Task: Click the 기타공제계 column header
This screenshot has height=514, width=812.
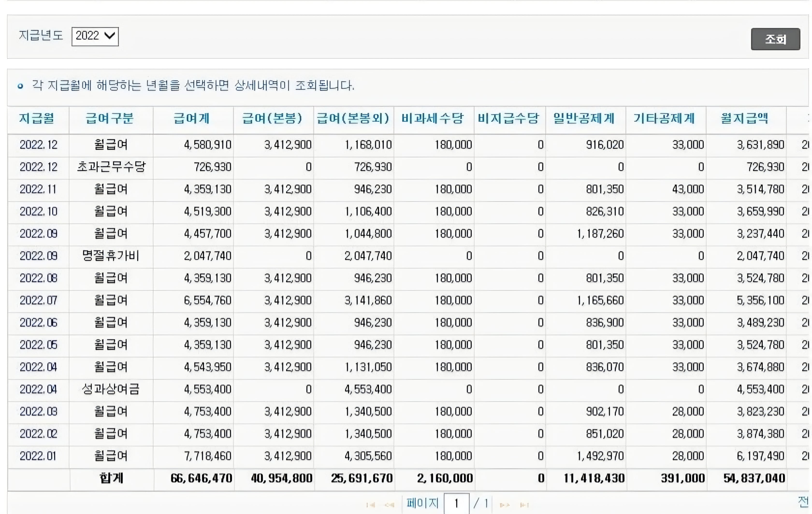Action: click(x=664, y=118)
